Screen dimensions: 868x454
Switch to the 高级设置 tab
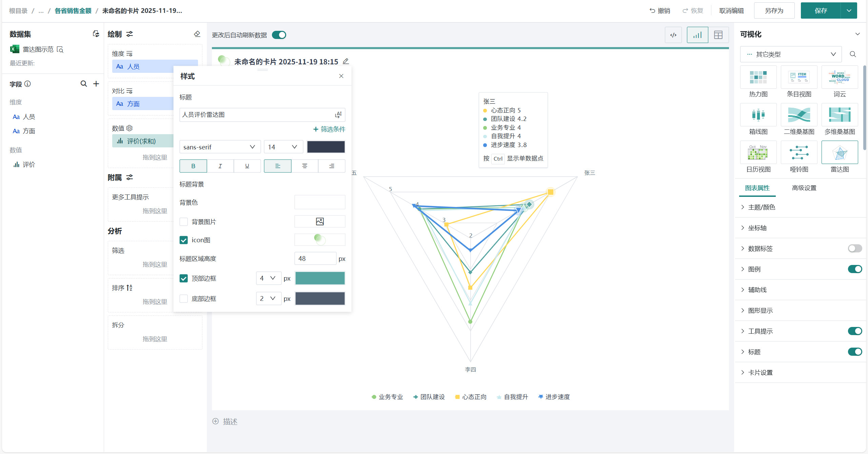pyautogui.click(x=804, y=188)
